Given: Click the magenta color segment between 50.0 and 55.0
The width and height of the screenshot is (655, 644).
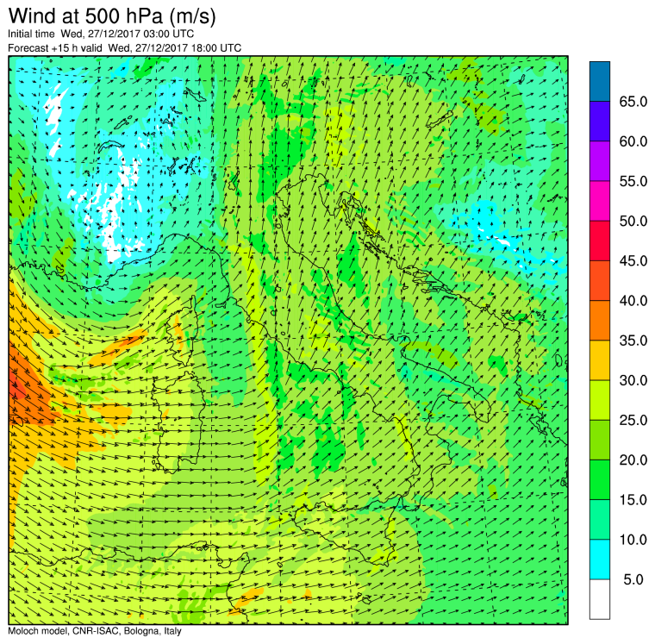Looking at the screenshot, I should tap(600, 201).
